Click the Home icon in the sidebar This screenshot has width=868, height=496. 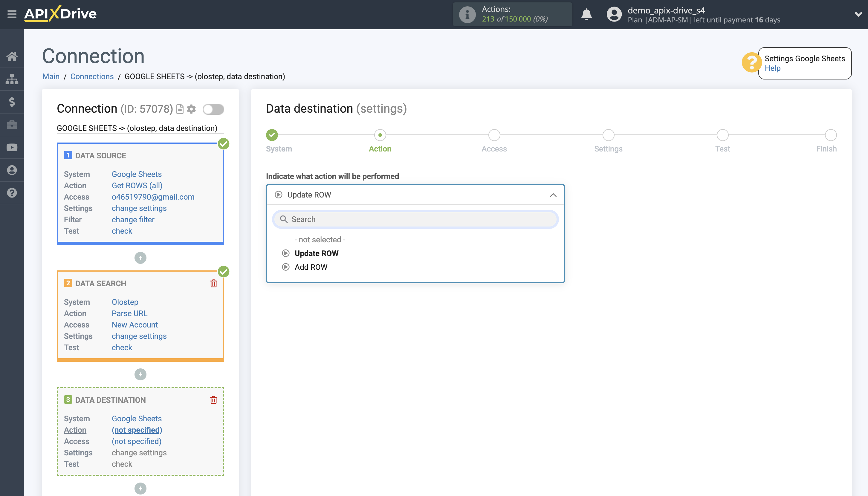[12, 56]
